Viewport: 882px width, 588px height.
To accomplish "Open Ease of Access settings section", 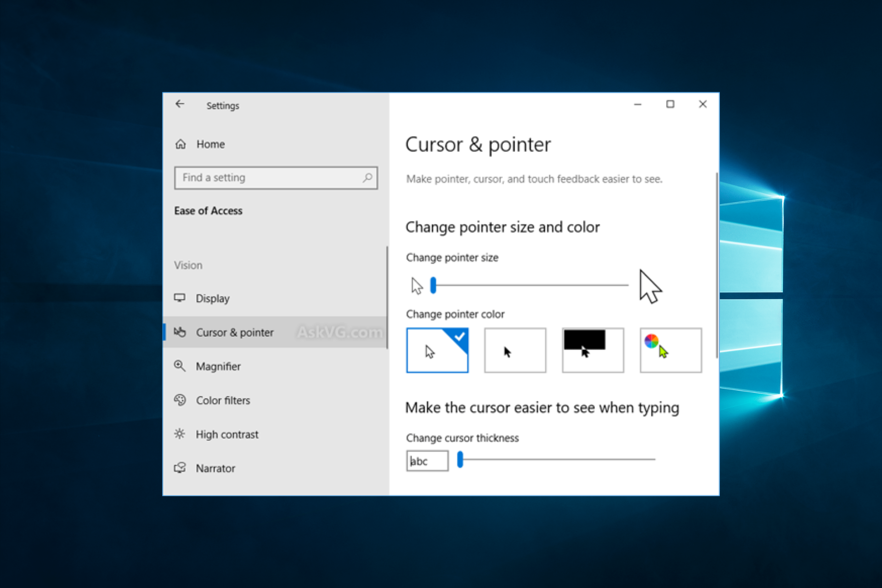I will (207, 211).
